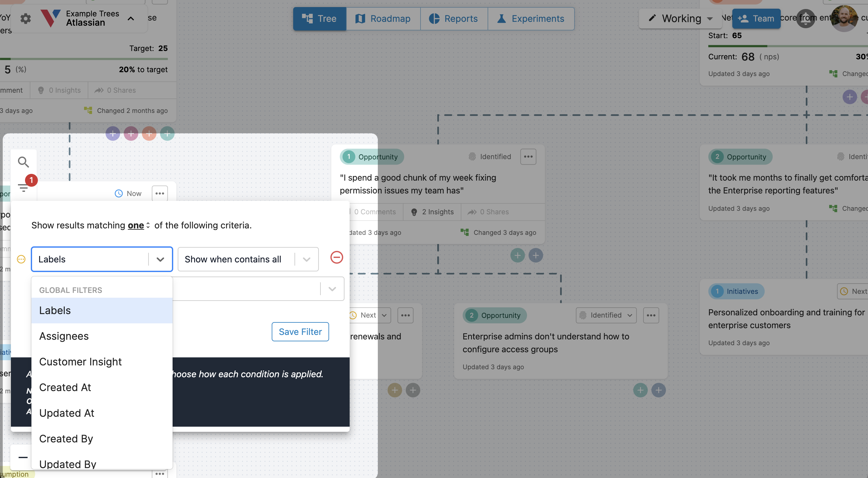Click the Team invite button
The image size is (868, 478).
click(x=756, y=19)
